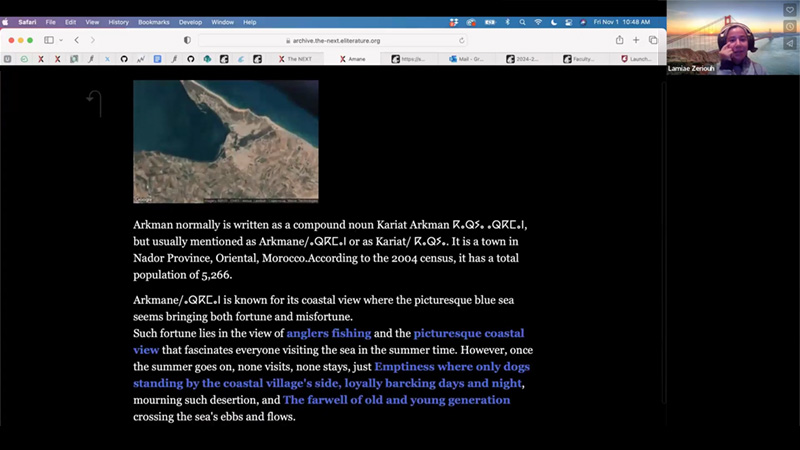The image size is (800, 450).
Task: Click the Focus moon icon
Action: pyautogui.click(x=554, y=22)
